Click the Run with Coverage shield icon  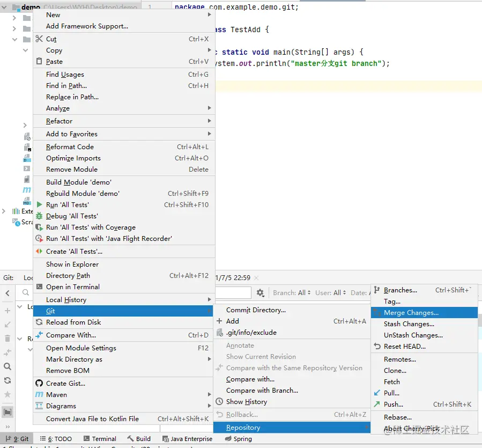[x=39, y=227]
